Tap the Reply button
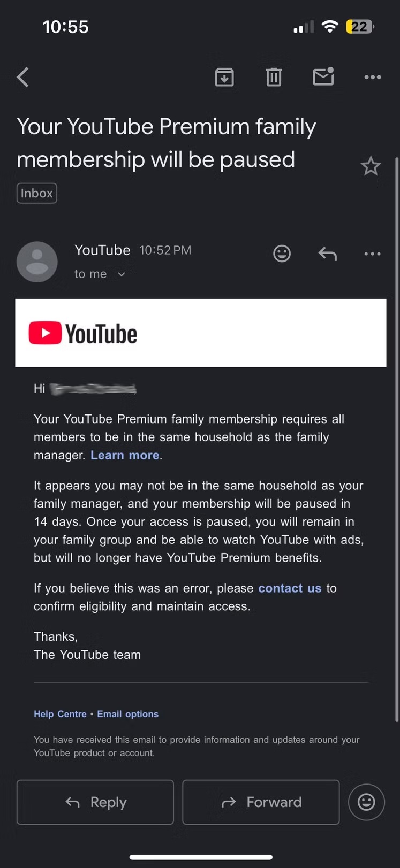Viewport: 400px width, 868px height. 95,802
